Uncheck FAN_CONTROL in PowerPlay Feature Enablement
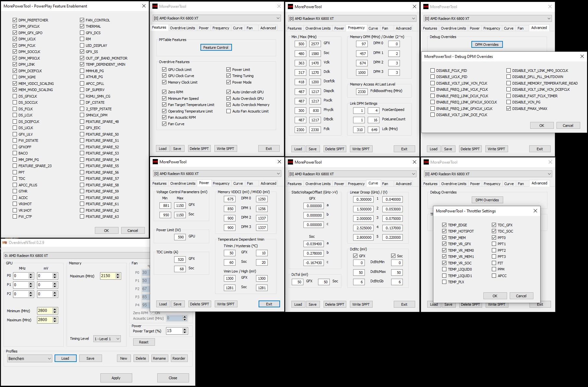 [82, 20]
